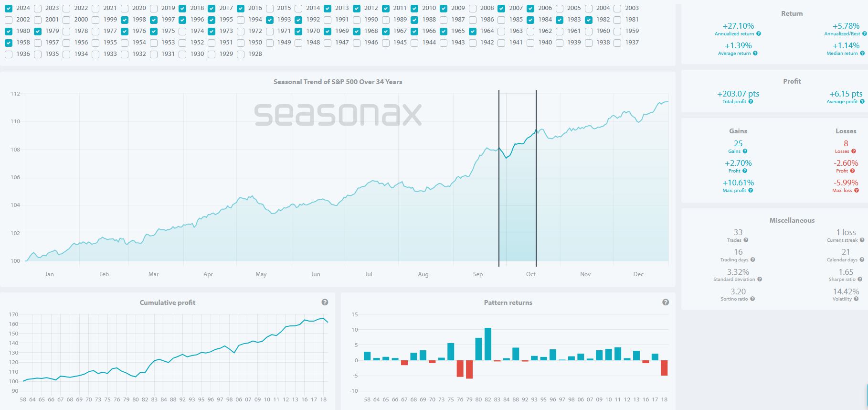
Task: Click the +5.78% Annualized/Rest value
Action: [846, 26]
